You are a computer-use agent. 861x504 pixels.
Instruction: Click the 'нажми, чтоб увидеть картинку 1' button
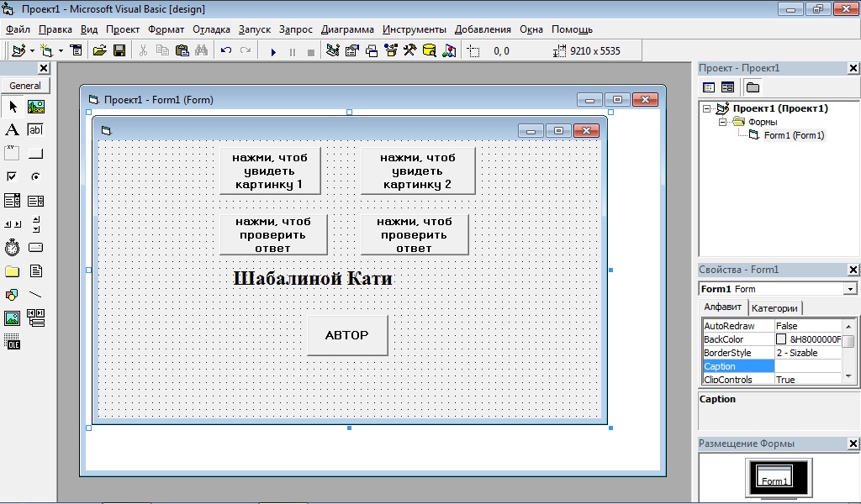click(x=269, y=171)
